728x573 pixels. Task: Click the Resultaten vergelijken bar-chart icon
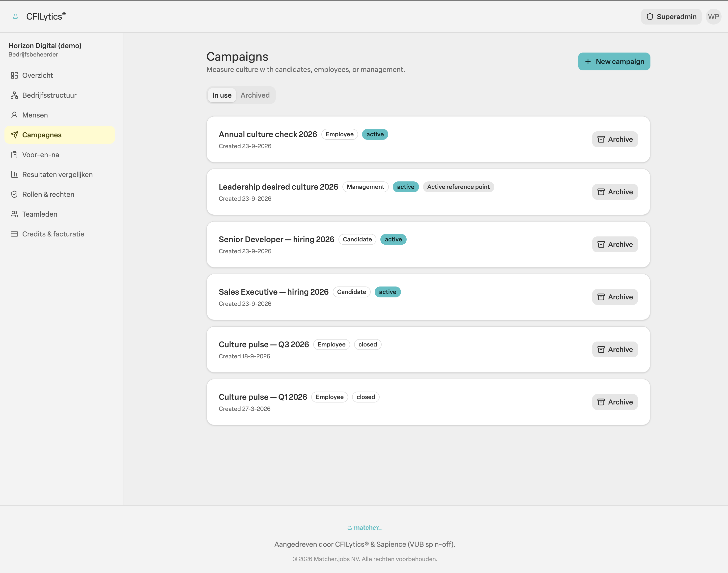point(14,174)
